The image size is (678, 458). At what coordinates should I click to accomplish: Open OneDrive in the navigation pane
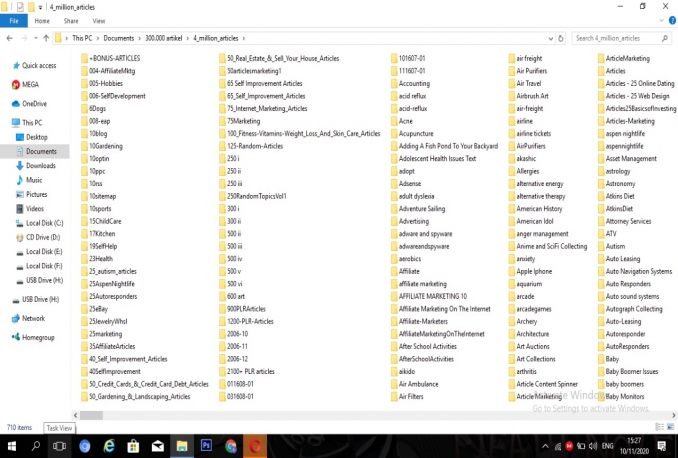33,103
